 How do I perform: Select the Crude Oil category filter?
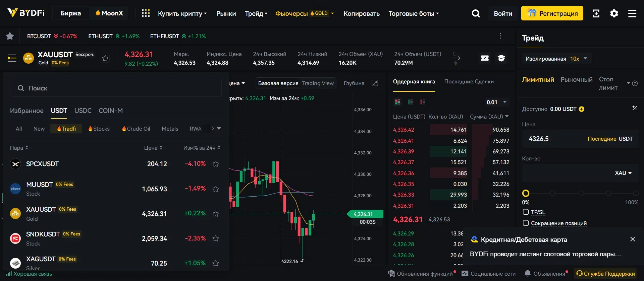[136, 129]
